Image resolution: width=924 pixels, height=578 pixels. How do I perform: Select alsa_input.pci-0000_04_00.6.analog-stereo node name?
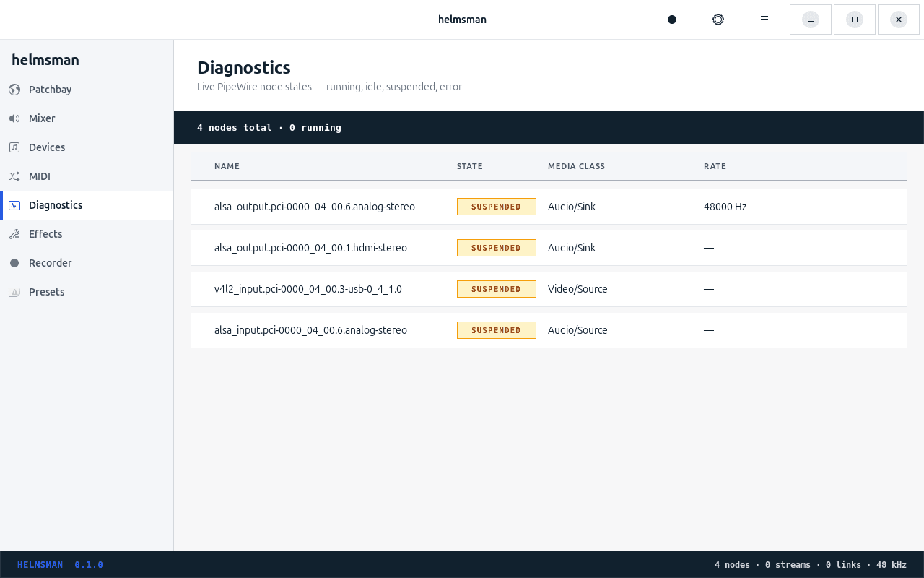point(310,330)
